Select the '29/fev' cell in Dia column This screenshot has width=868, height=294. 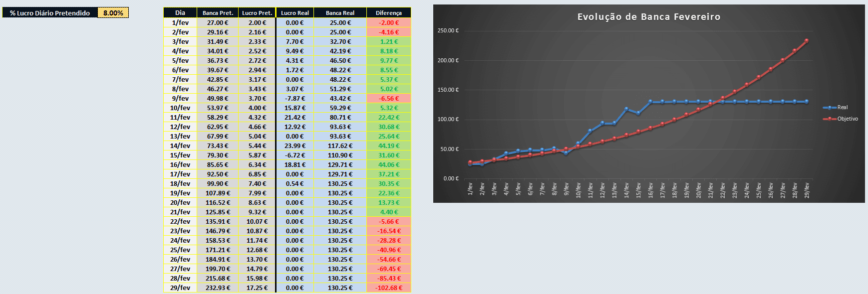[180, 288]
